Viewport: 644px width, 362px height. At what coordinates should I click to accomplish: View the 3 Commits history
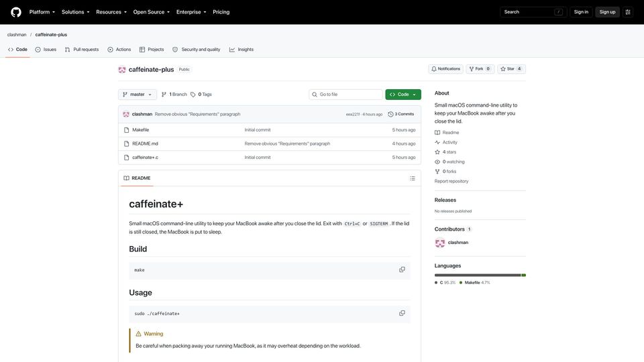[x=401, y=114]
